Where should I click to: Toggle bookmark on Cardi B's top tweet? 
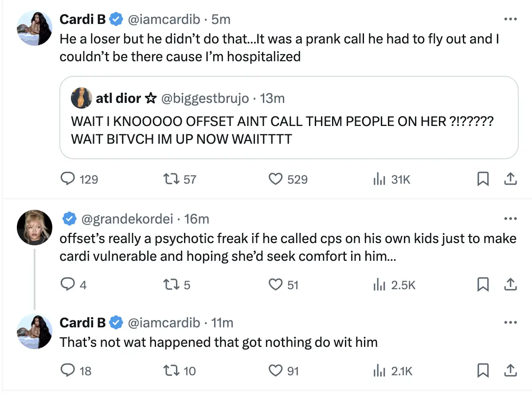(x=483, y=179)
